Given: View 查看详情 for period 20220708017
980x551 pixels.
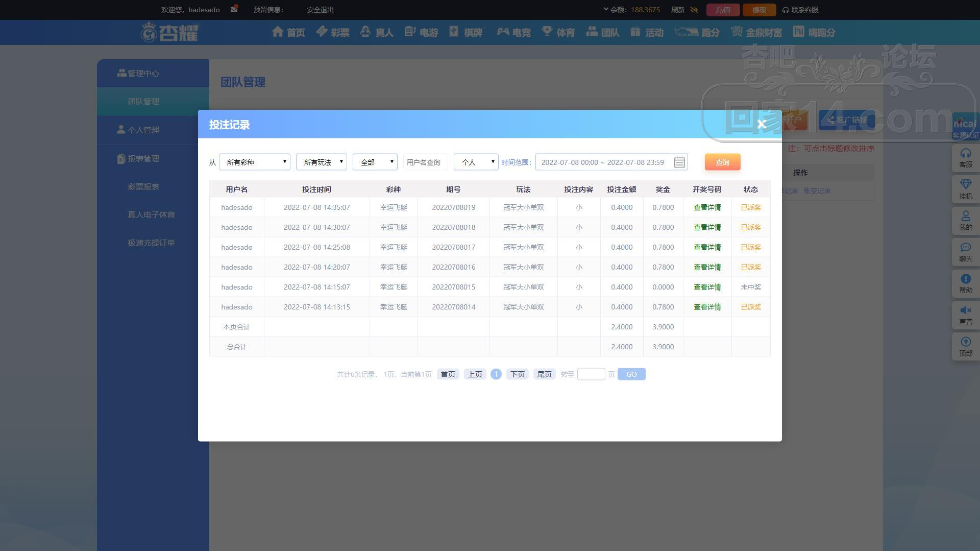Looking at the screenshot, I should pyautogui.click(x=707, y=247).
